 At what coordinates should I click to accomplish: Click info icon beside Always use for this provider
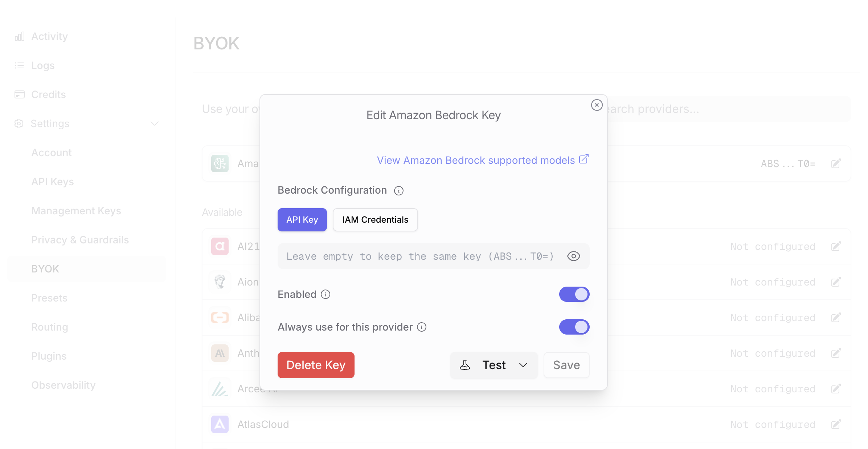(421, 327)
